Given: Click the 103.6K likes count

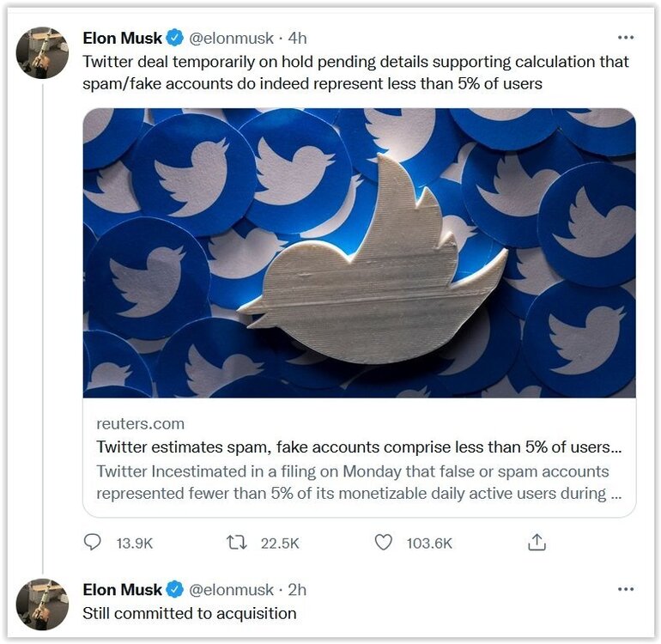Looking at the screenshot, I should pos(430,543).
